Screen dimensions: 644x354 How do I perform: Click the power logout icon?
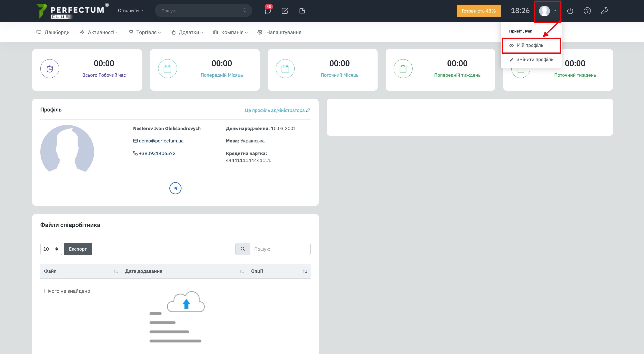(570, 11)
